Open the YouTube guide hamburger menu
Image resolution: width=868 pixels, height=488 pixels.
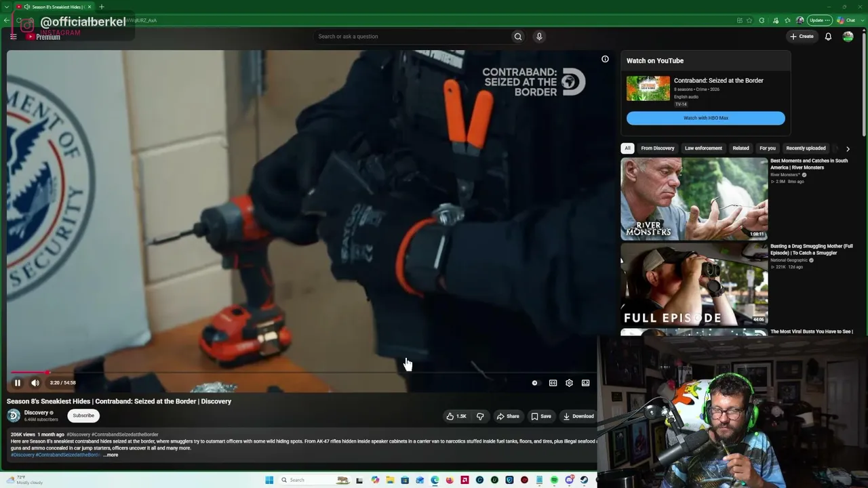(x=13, y=37)
